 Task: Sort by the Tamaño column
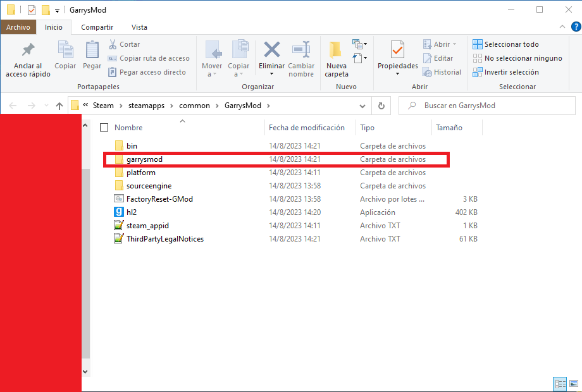(x=449, y=128)
